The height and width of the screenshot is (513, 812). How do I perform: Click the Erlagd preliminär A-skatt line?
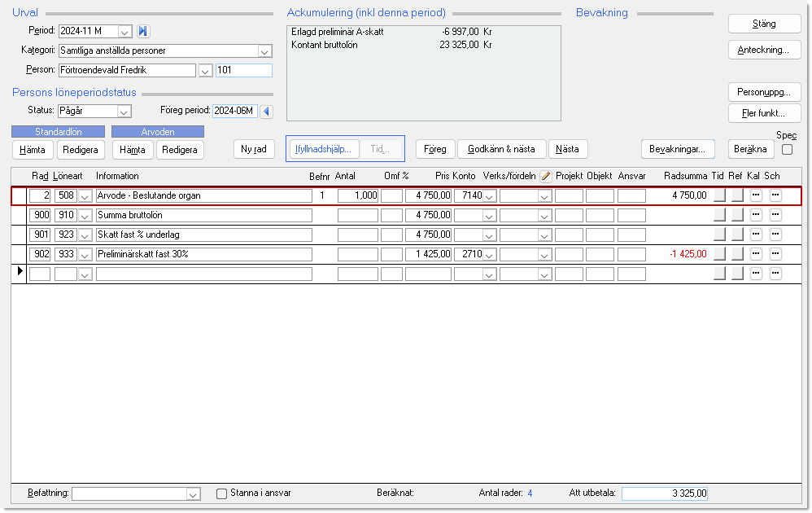tap(391, 32)
